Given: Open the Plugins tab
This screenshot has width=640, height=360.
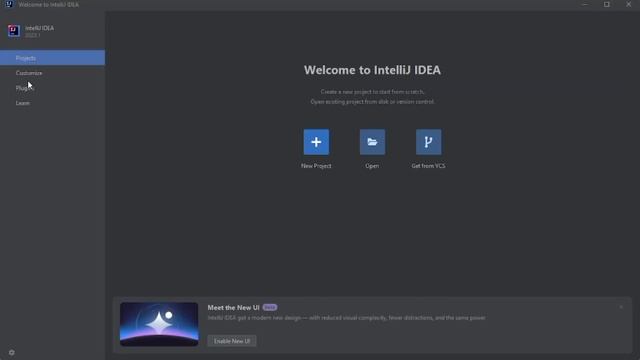Looking at the screenshot, I should (52, 88).
